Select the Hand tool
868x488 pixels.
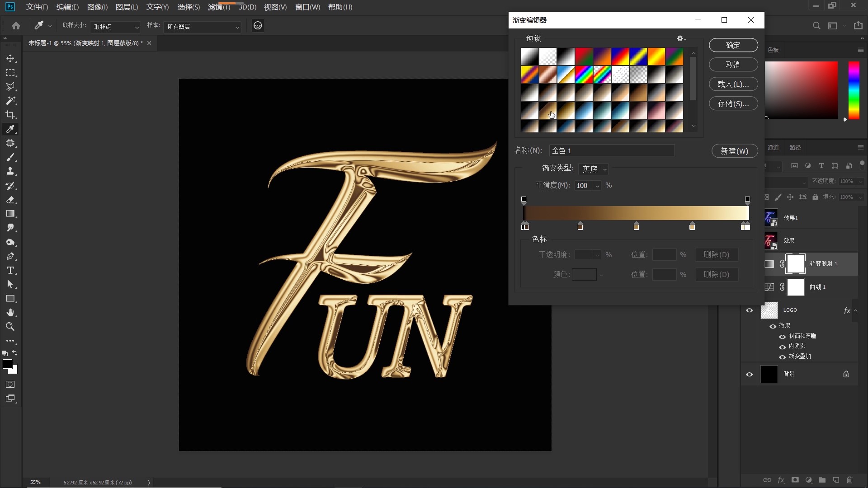pyautogui.click(x=10, y=313)
